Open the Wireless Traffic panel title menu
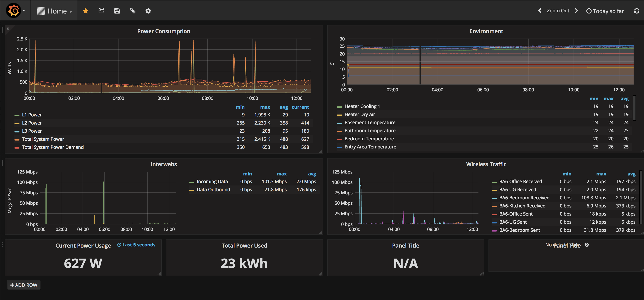 click(486, 164)
